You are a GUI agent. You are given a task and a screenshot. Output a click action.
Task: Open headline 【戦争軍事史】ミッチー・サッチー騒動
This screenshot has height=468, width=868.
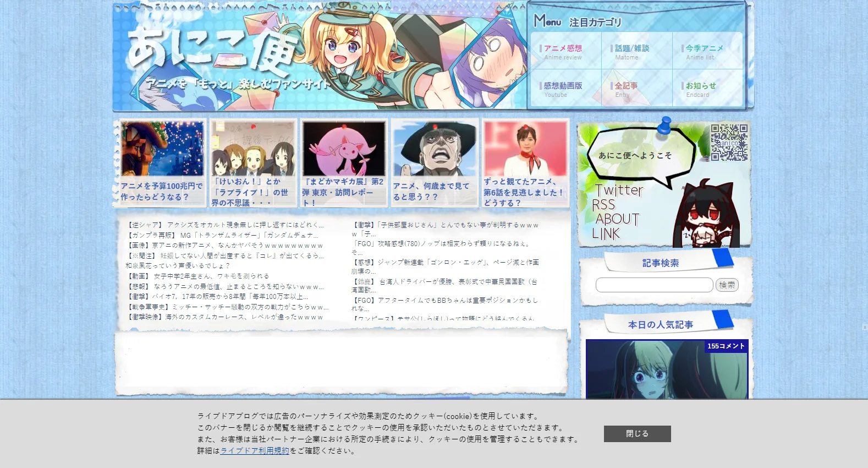pyautogui.click(x=228, y=307)
